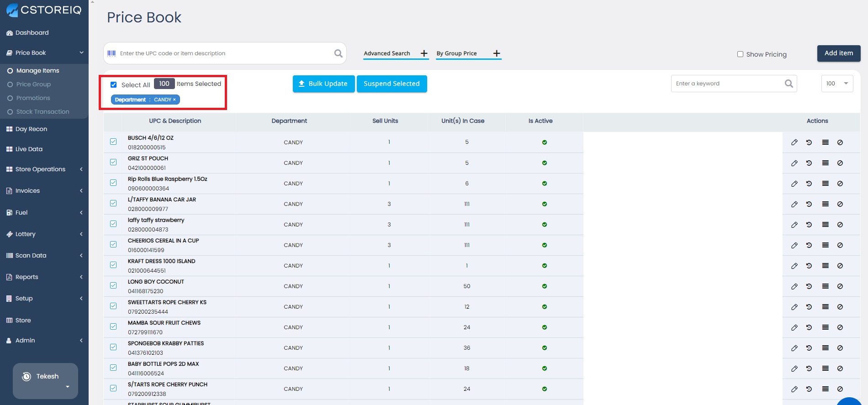
Task: Edit the LONG BOY COCONUT item
Action: pos(794,286)
